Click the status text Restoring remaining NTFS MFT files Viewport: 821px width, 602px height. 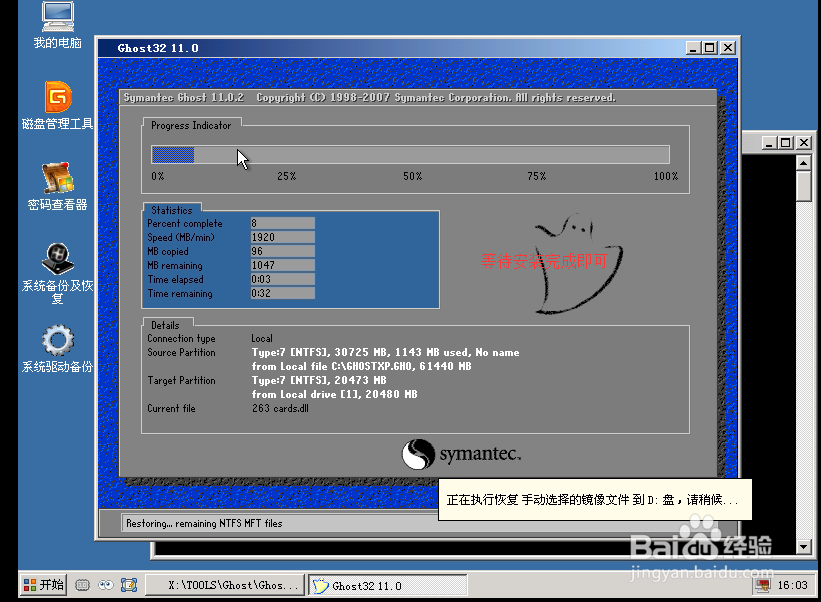[204, 523]
